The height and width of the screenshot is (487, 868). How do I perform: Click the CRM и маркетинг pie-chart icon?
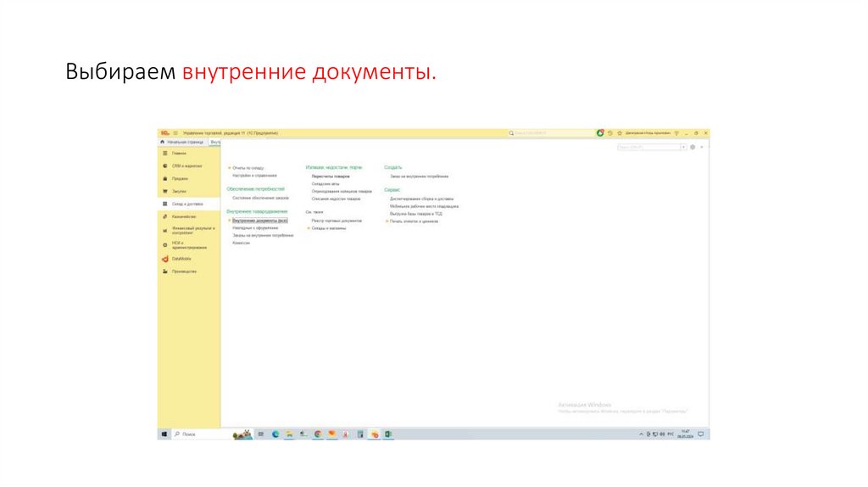coord(165,165)
